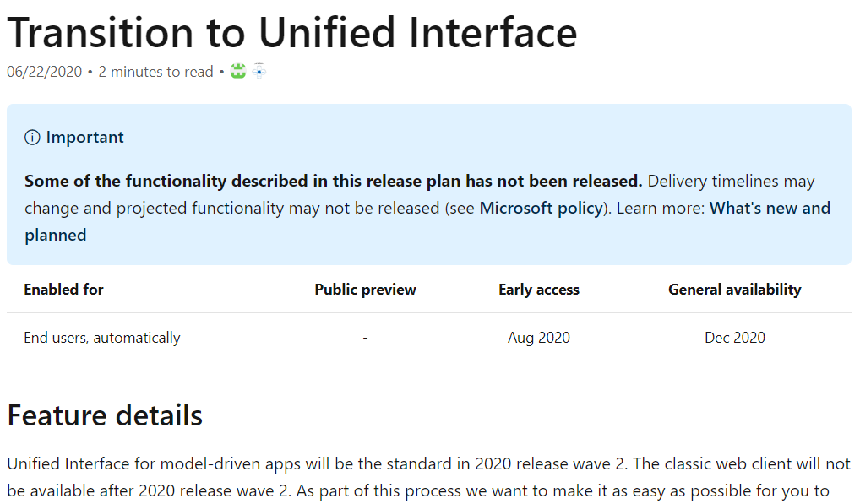Select the End users, automatically cell
Viewport: 860px width, 504px height.
pos(102,338)
